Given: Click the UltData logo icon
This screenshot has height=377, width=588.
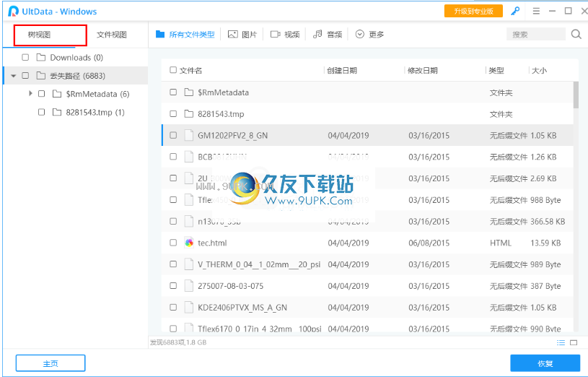Looking at the screenshot, I should click(x=13, y=12).
